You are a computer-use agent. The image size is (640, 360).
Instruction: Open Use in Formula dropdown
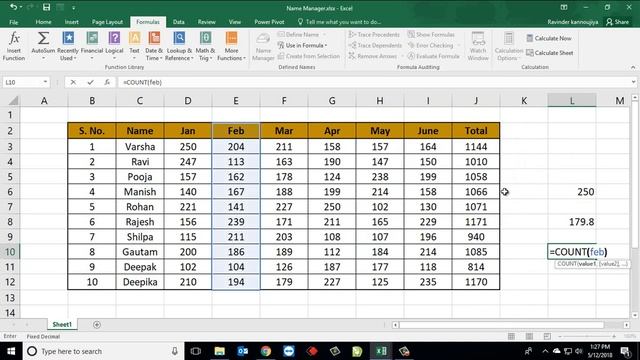coord(302,45)
